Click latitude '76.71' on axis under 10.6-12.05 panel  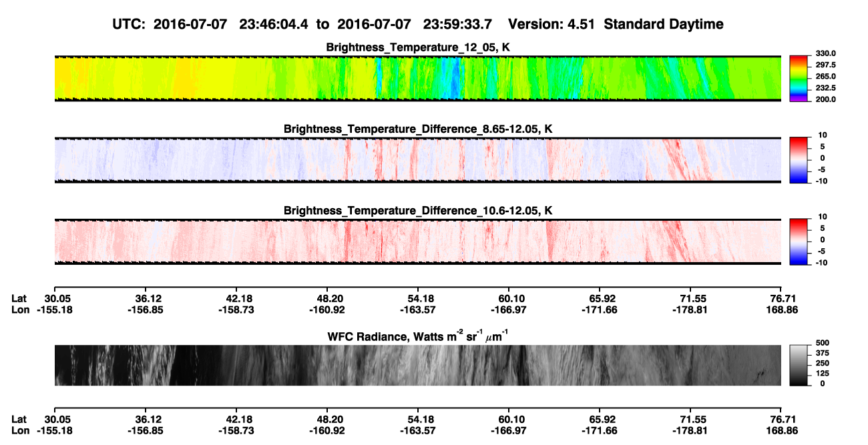point(784,298)
